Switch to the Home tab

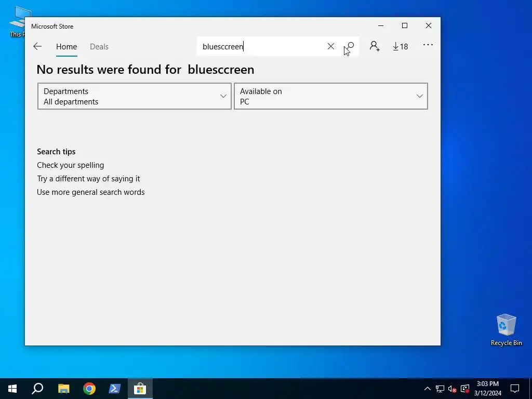pos(66,47)
